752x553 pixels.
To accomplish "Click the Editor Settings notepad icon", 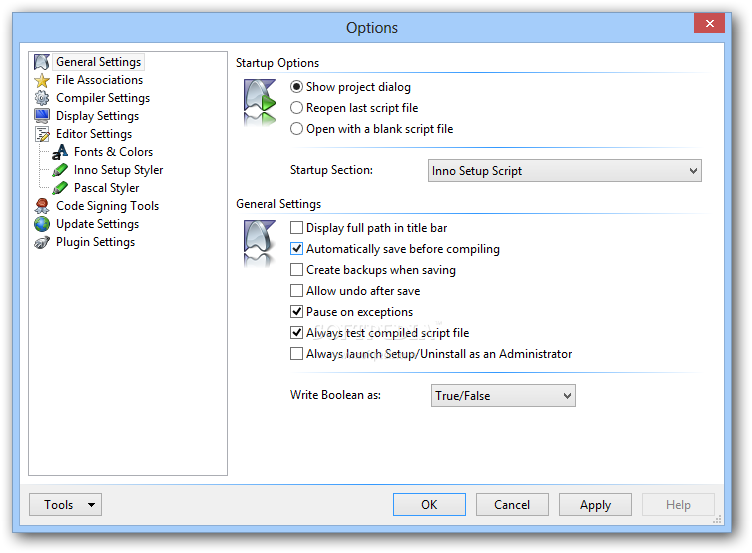I will [42, 134].
